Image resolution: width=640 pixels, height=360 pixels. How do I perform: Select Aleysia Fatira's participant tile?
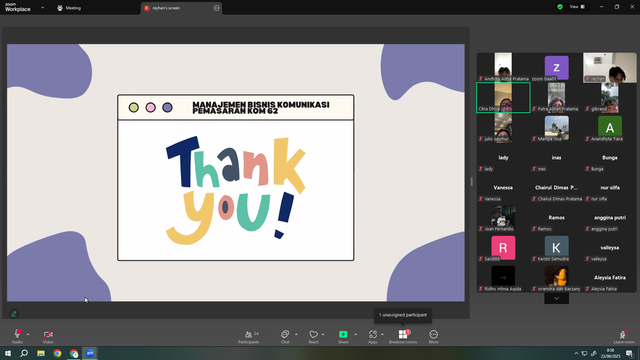(x=610, y=278)
